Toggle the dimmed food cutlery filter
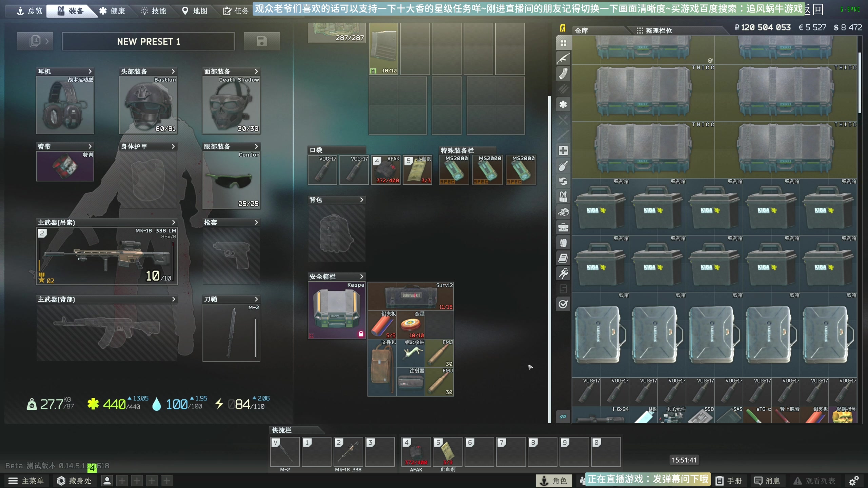This screenshot has width=868, height=488. 563,120
